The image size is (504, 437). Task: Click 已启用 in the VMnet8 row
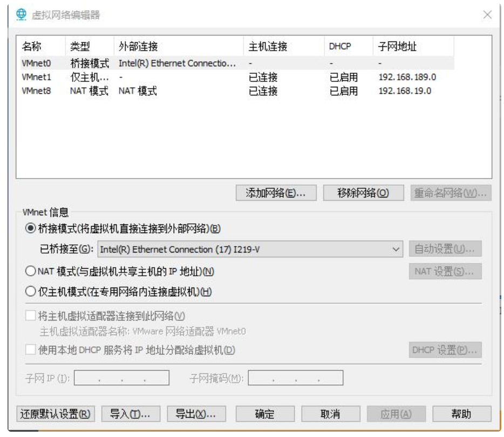click(x=344, y=91)
